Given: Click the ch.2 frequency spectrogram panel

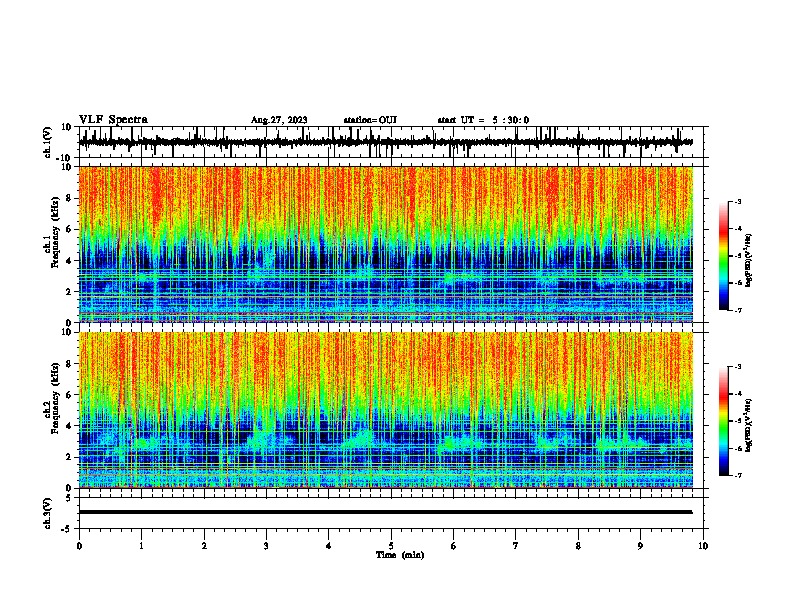Looking at the screenshot, I should 386,410.
